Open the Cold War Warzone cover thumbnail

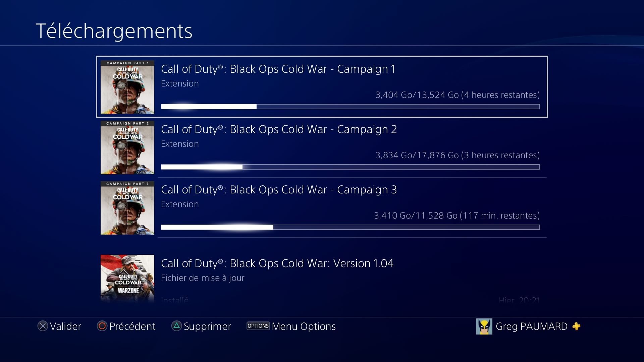point(127,279)
